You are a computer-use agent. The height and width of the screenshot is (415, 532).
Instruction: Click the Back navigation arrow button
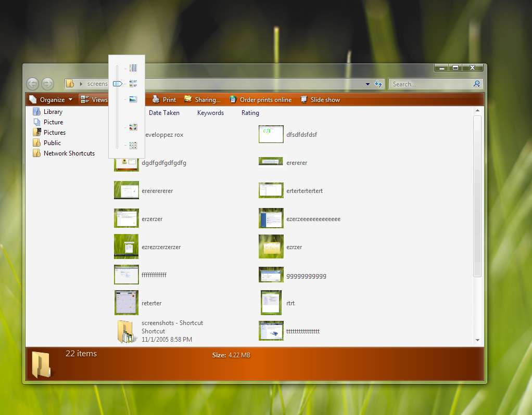32,84
